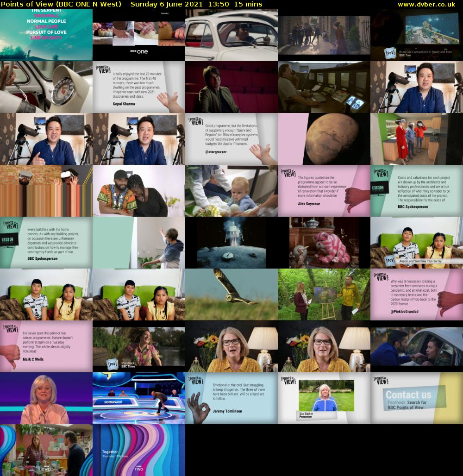Screen dimensions: 463x476
Task: Select the Starstruck BBC Three thumbnail
Action: pyautogui.click(x=139, y=346)
